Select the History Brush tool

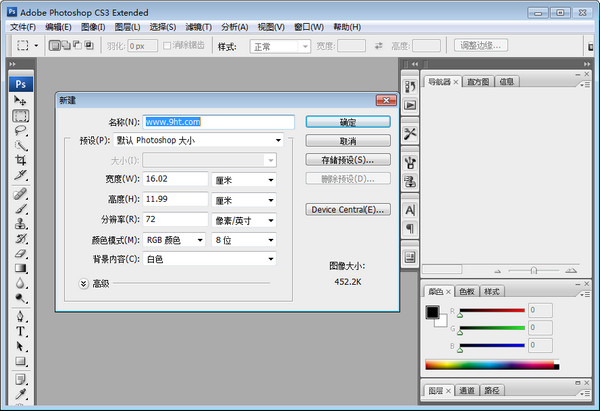(x=20, y=238)
